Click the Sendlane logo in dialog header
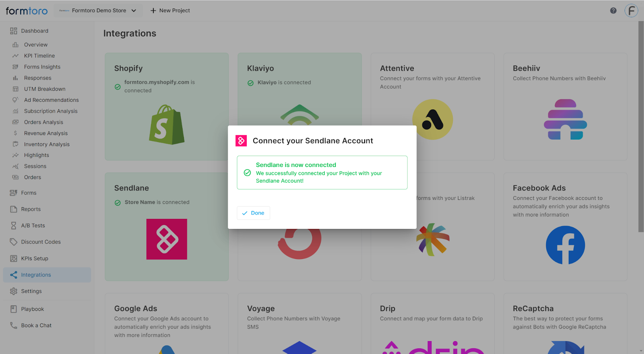Screen dimensions: 644x354 241,141
